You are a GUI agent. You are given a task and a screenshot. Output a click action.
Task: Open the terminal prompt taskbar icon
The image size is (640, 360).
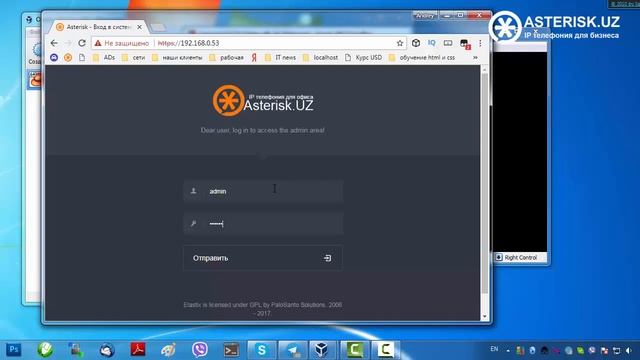click(x=231, y=350)
